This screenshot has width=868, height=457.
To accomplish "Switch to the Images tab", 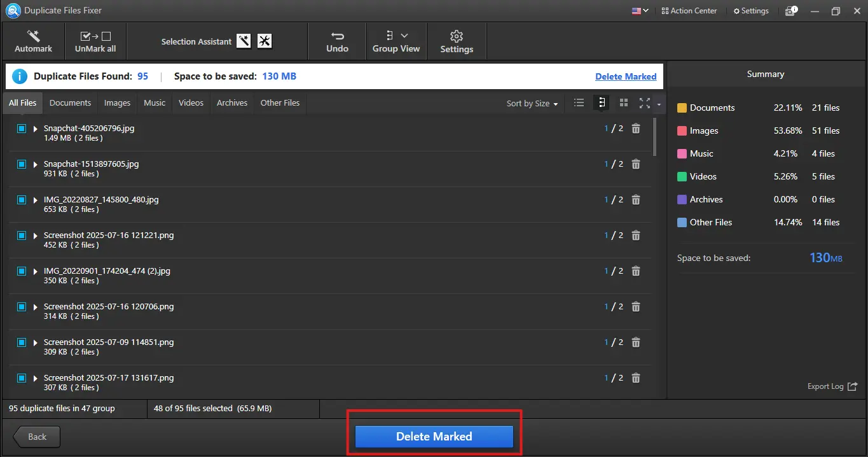I will click(x=117, y=103).
